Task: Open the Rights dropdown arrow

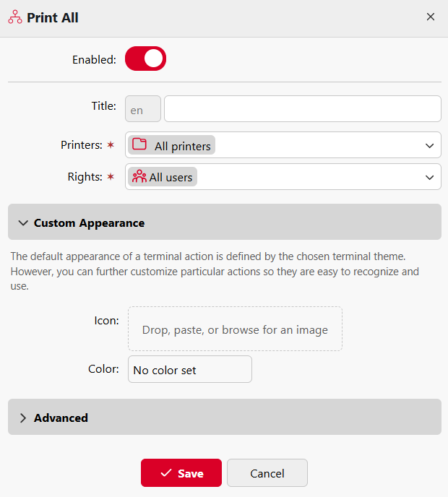Action: point(430,177)
